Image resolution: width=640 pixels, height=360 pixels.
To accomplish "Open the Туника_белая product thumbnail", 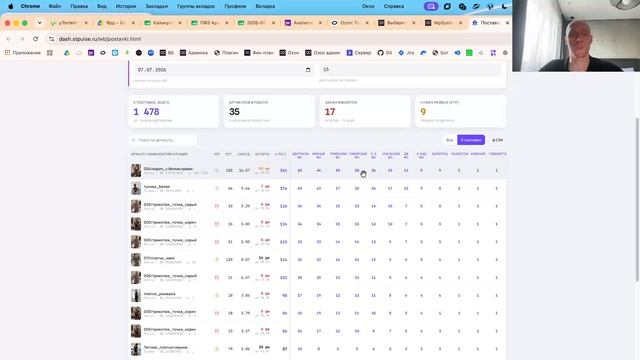I will [136, 188].
